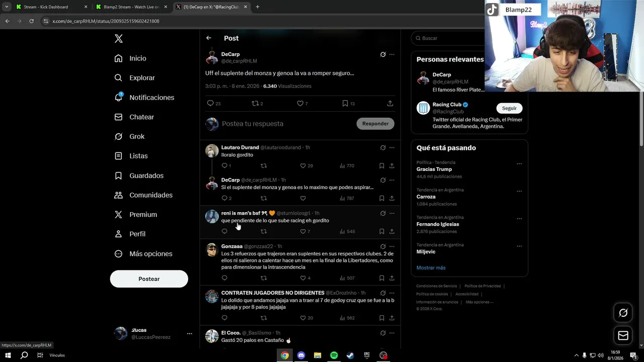
Task: Repost Lautaro Durand's reply
Action: (x=264, y=165)
